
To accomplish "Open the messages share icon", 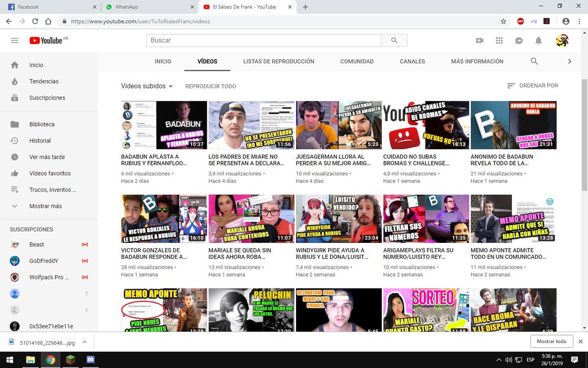I will (519, 41).
